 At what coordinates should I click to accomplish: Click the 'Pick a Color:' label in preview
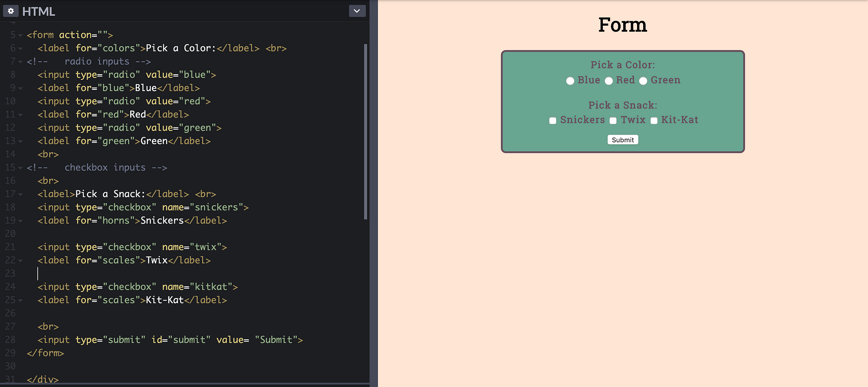tap(623, 65)
